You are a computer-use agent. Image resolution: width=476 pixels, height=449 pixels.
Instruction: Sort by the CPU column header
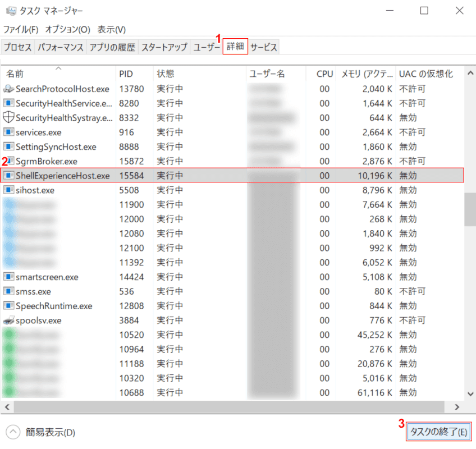click(321, 74)
